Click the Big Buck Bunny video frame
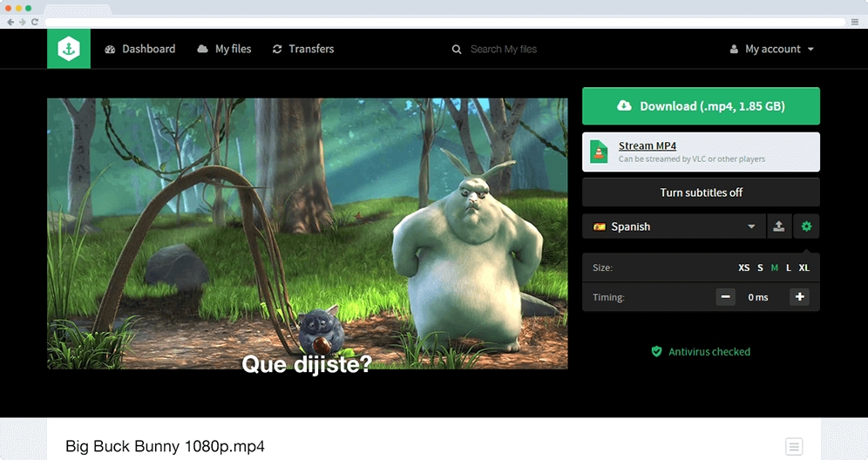868x460 pixels. click(x=308, y=233)
